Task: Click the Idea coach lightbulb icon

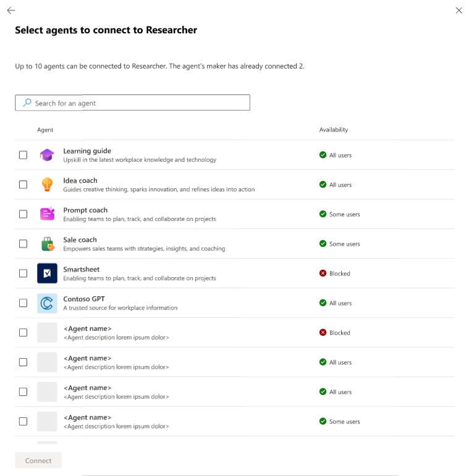Action: pos(47,185)
